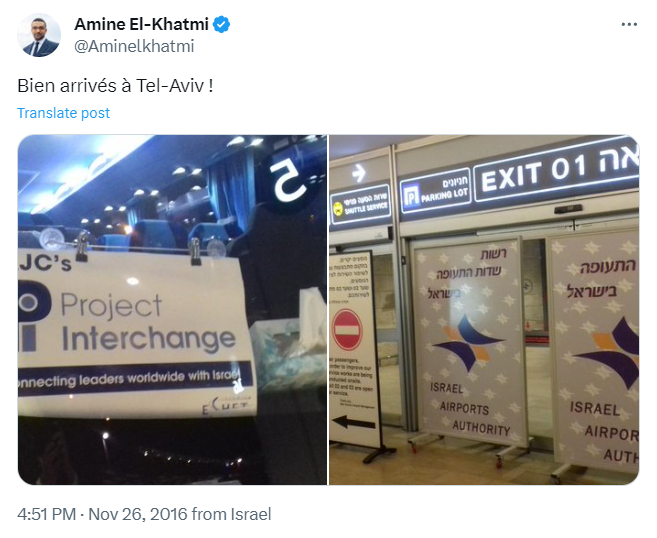The width and height of the screenshot is (657, 538).
Task: Select the tweet text Bien arrivés à Tel-Aviv
Action: click(115, 85)
